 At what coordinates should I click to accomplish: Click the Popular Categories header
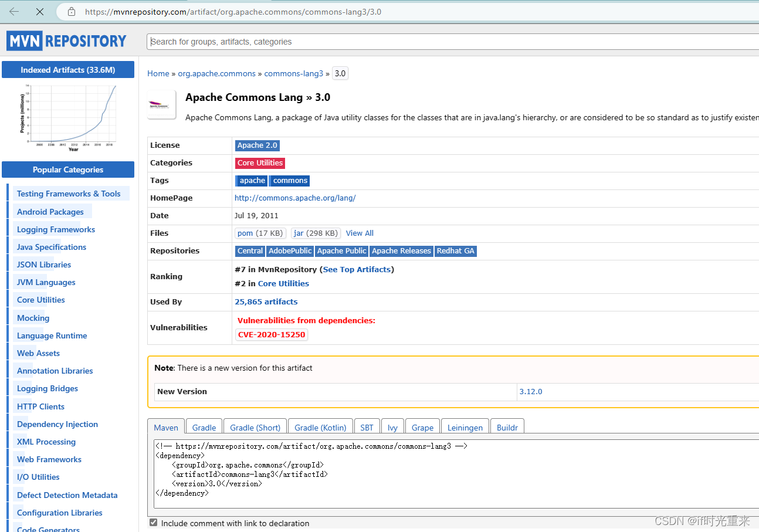(68, 170)
